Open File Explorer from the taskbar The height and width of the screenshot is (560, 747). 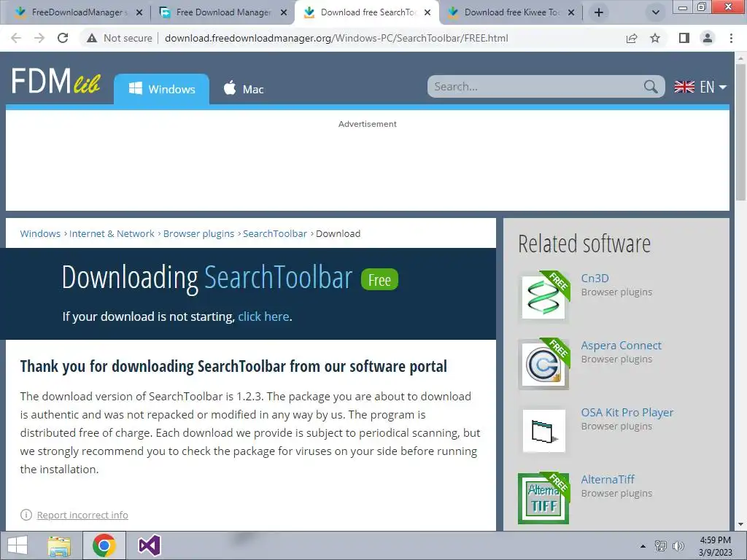tap(59, 545)
